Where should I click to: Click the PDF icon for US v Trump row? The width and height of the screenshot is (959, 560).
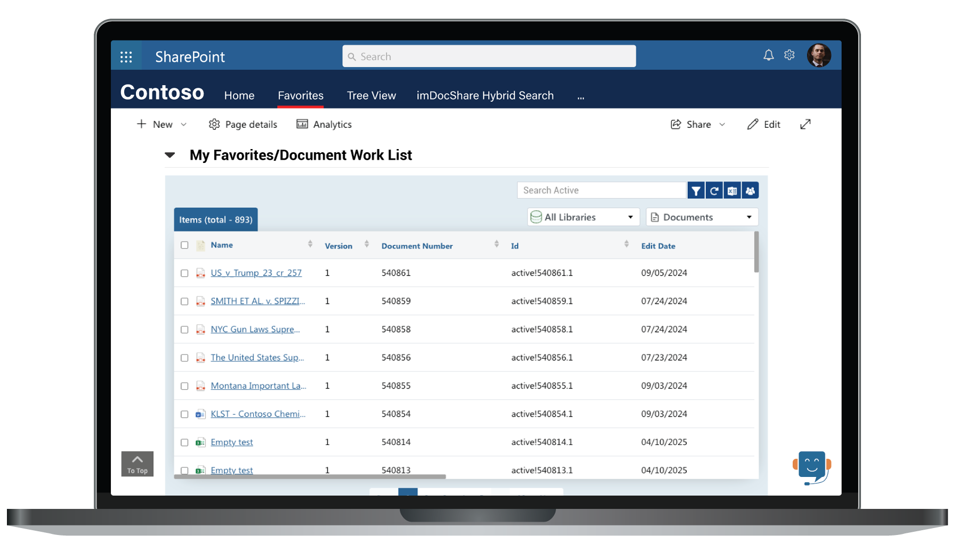pos(200,273)
